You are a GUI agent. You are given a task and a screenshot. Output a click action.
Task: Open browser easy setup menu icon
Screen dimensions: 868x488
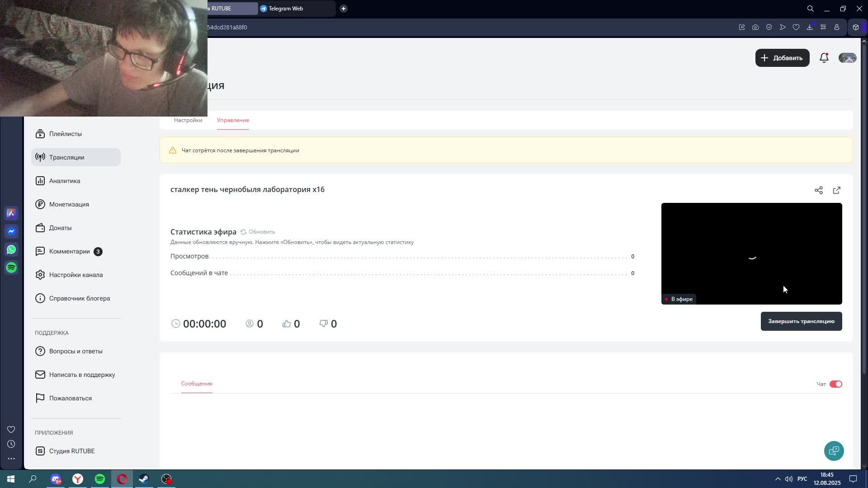coord(823,27)
